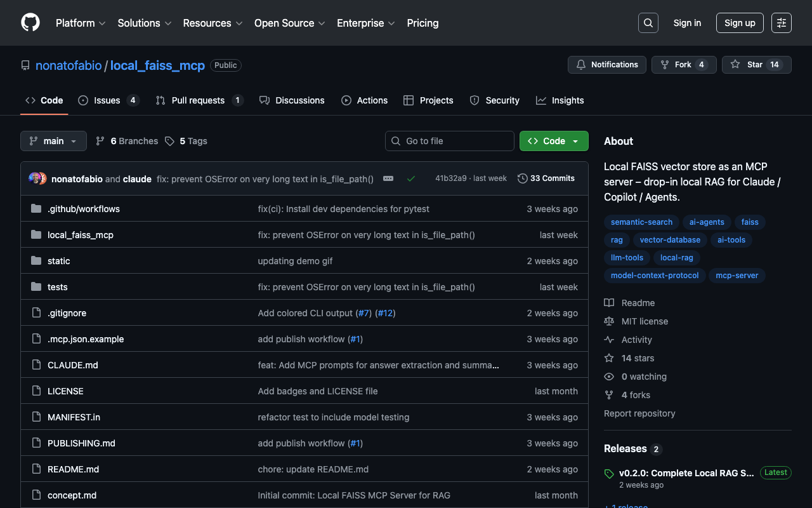This screenshot has width=812, height=508.
Task: Click the Sign up button
Action: coord(740,23)
